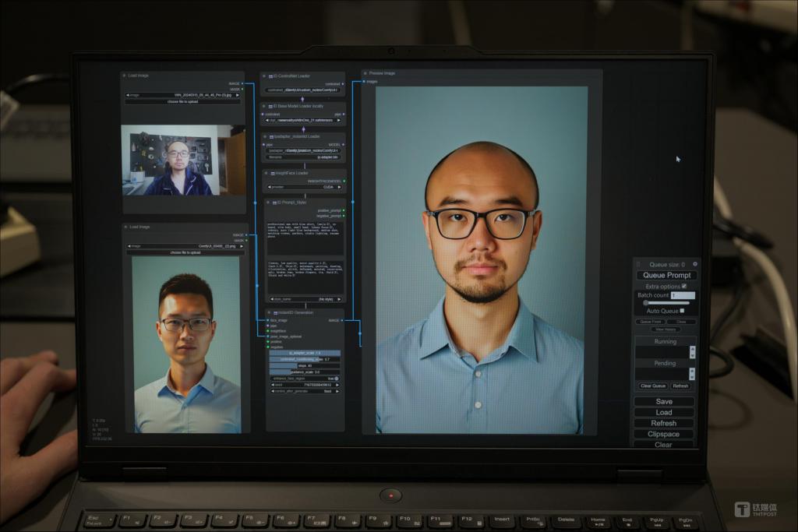Click the negative prompt text box
The width and height of the screenshot is (798, 532).
305,277
